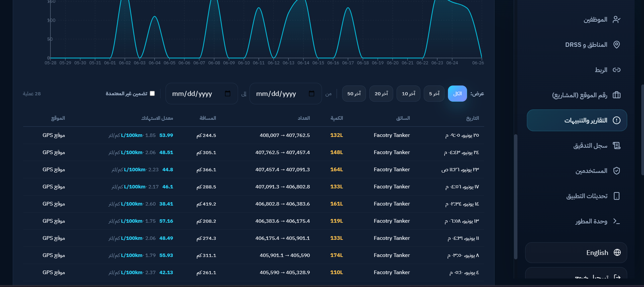Click موقع GPS in the 42.13 row
Screen dimensions: 644x287
(54, 272)
